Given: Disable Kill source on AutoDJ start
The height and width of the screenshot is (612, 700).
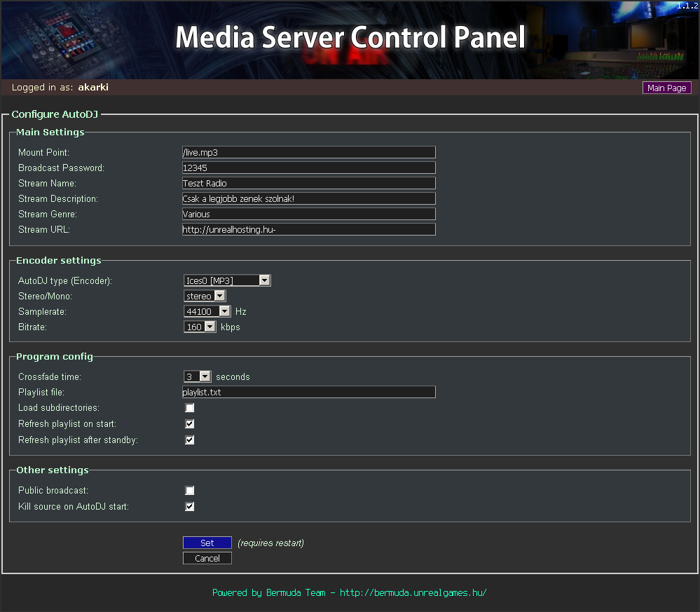Looking at the screenshot, I should (x=189, y=506).
